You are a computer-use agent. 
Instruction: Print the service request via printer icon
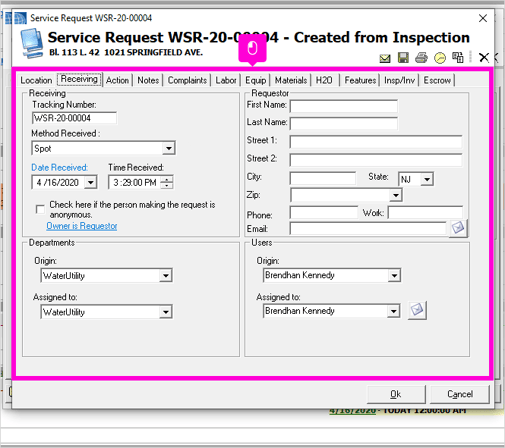(421, 58)
